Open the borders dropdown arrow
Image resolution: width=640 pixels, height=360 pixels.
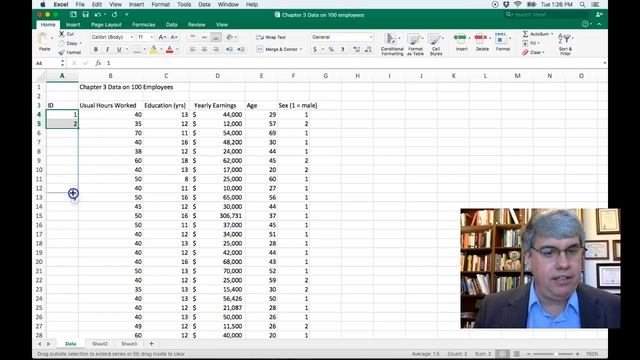[144, 50]
